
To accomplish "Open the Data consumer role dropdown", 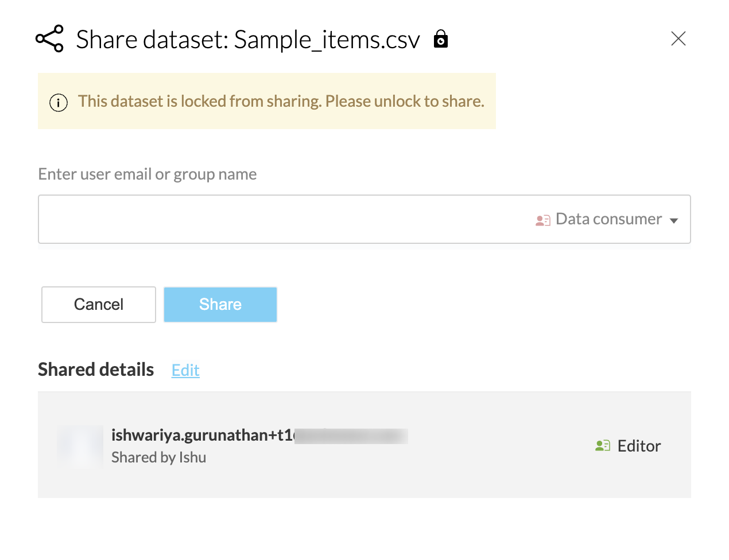I will [608, 219].
